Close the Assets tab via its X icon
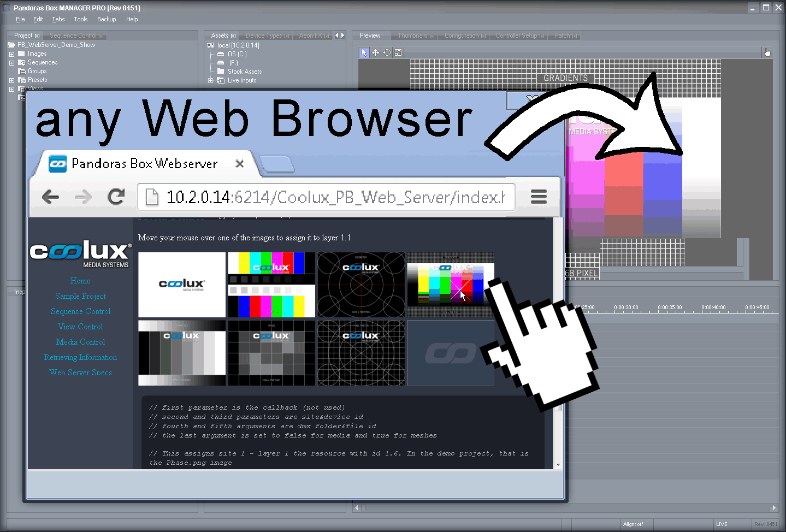Image resolution: width=786 pixels, height=532 pixels. (x=233, y=36)
